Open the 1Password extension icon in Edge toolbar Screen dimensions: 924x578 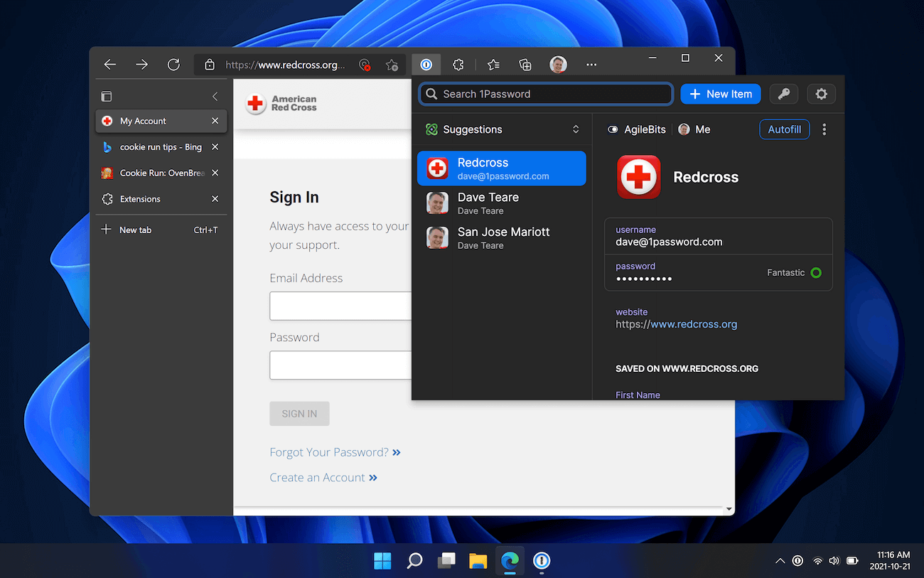[x=426, y=65]
